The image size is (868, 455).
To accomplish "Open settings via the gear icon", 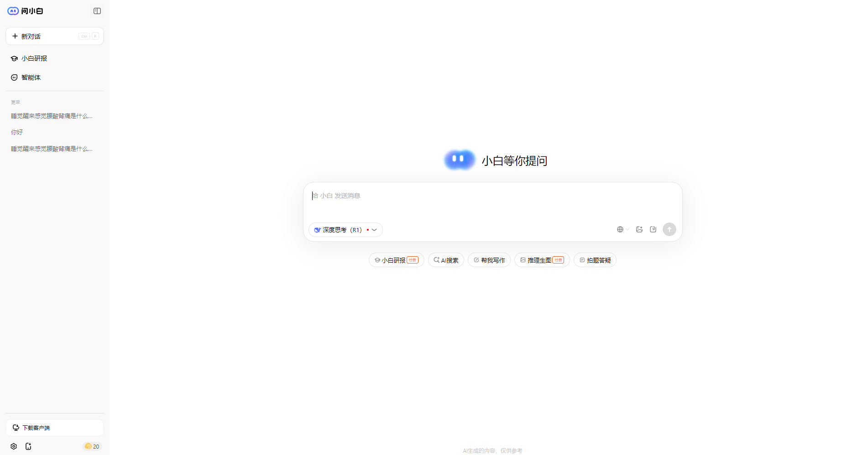I will [x=14, y=446].
